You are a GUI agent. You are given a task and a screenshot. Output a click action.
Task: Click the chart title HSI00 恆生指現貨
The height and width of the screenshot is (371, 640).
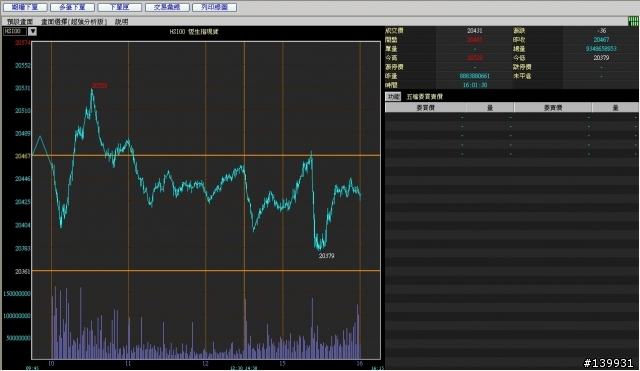[x=194, y=31]
